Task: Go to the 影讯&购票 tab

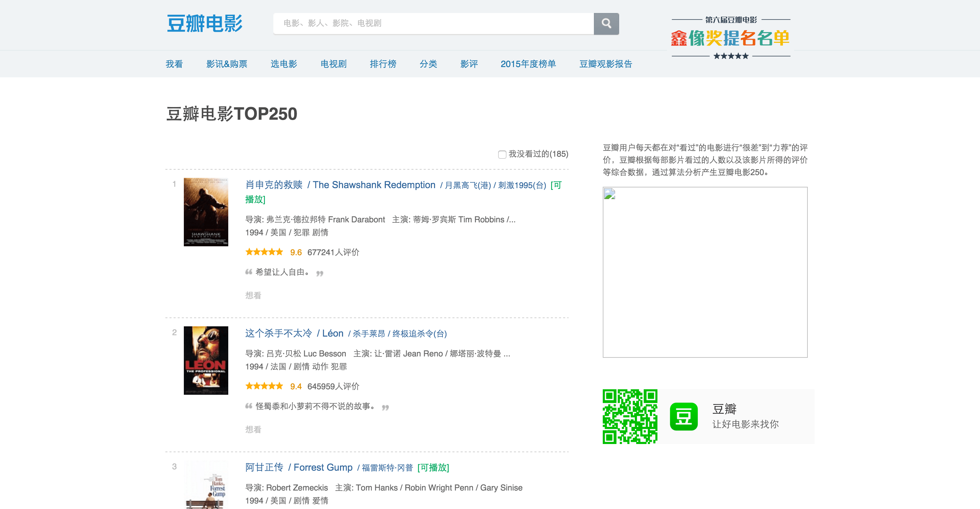Action: (227, 64)
